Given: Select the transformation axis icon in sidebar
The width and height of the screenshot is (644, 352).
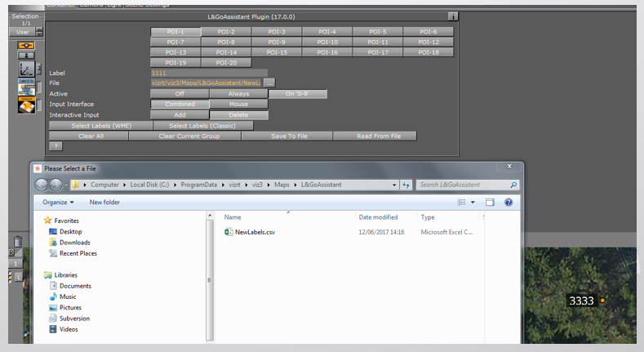Looking at the screenshot, I should click(26, 69).
